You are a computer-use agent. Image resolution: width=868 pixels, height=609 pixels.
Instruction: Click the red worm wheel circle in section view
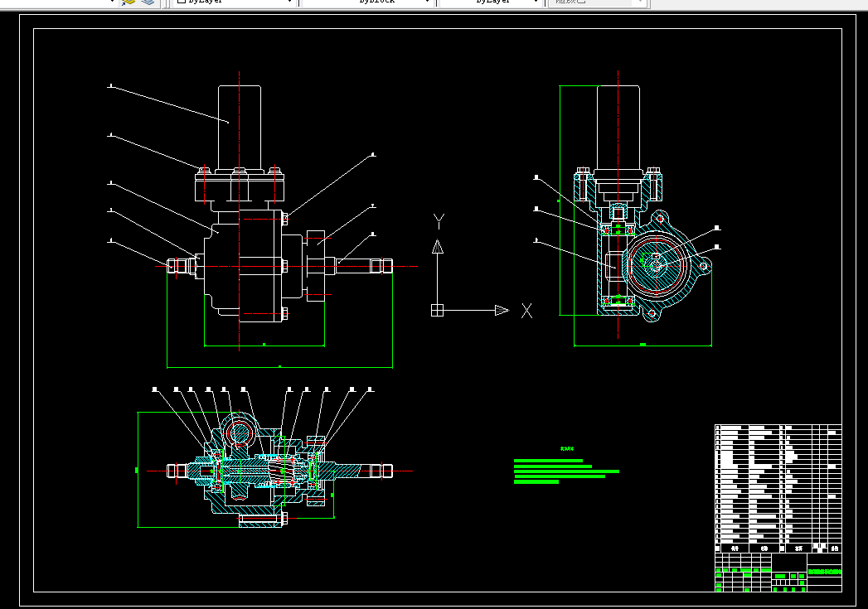click(x=239, y=432)
